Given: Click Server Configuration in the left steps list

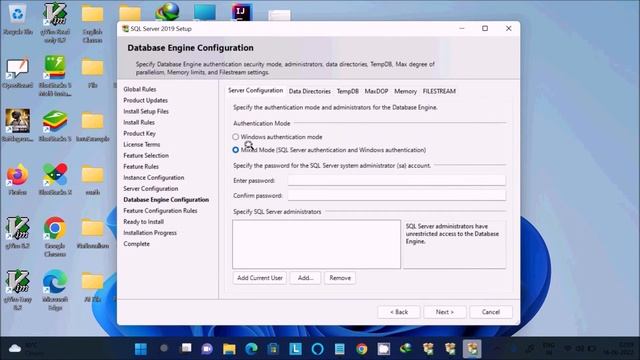Looking at the screenshot, I should pos(151,188).
